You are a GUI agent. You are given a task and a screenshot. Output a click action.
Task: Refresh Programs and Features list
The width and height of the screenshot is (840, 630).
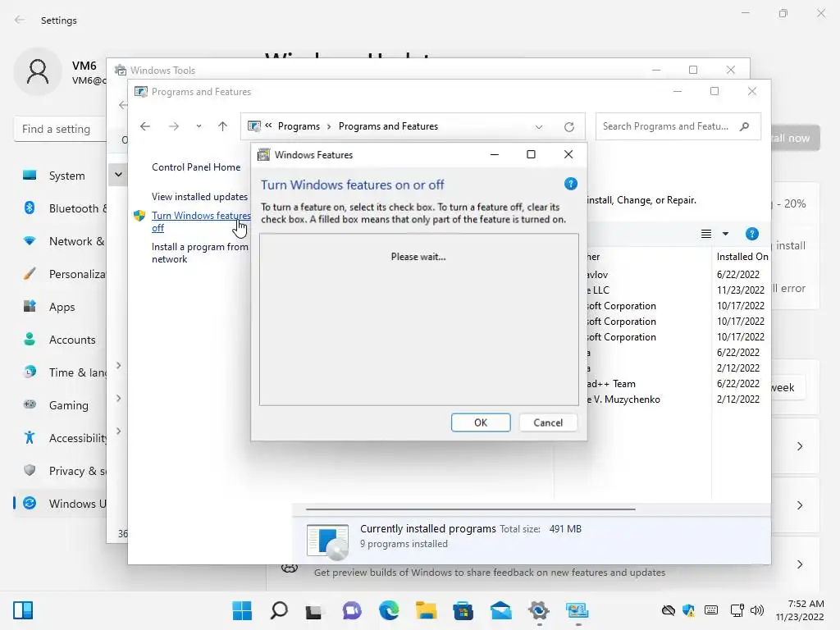569,127
